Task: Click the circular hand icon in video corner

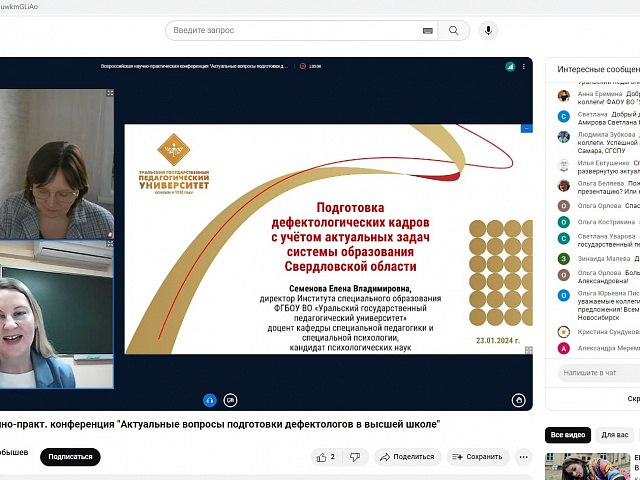Action: [518, 400]
